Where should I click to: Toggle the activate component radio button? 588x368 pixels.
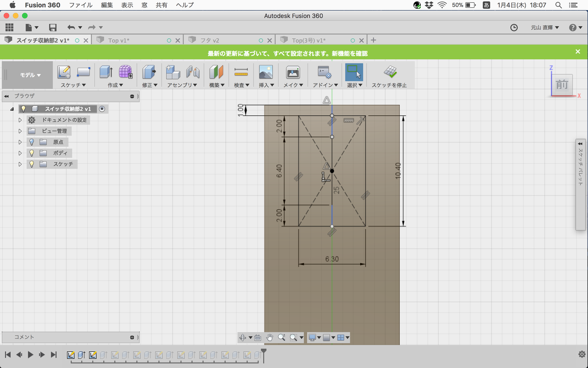(102, 109)
